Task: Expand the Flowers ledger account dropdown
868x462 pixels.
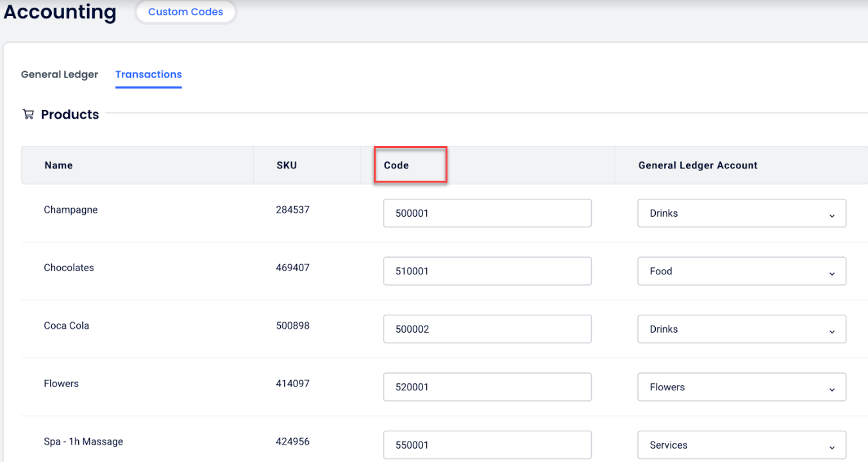Action: coord(742,387)
